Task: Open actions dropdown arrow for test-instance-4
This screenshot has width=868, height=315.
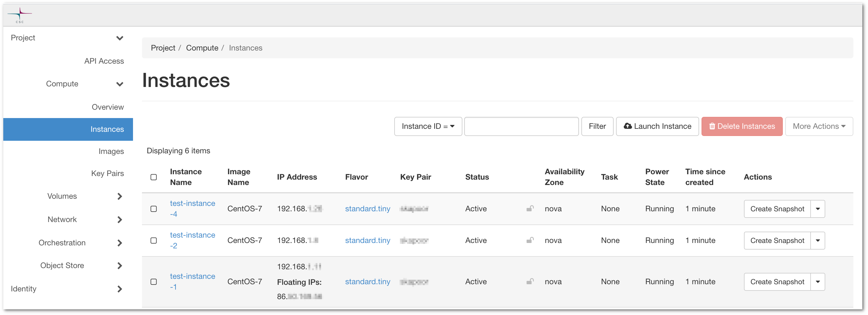Action: coord(817,209)
